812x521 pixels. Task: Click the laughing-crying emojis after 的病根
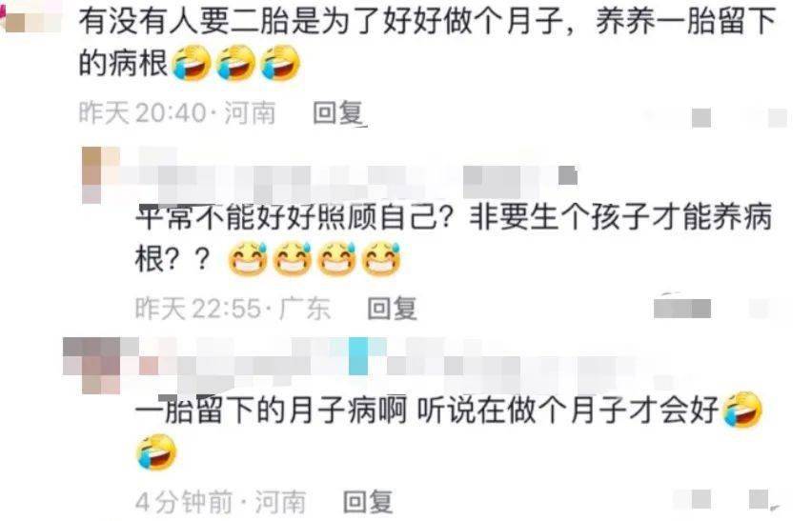pyautogui.click(x=236, y=63)
